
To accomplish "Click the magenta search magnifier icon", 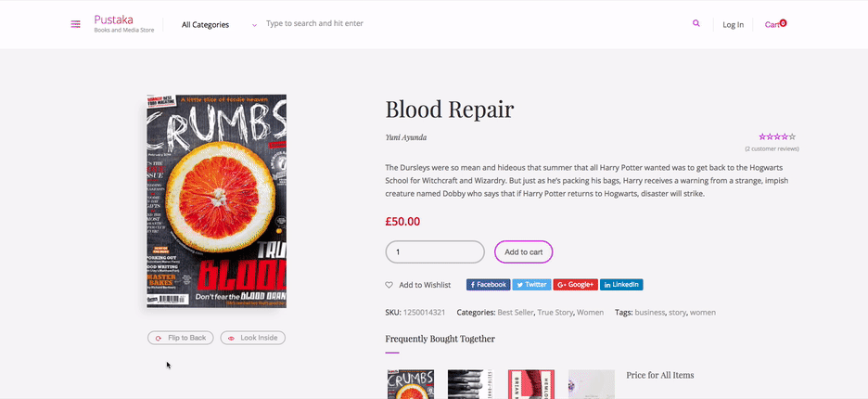I will coord(696,23).
